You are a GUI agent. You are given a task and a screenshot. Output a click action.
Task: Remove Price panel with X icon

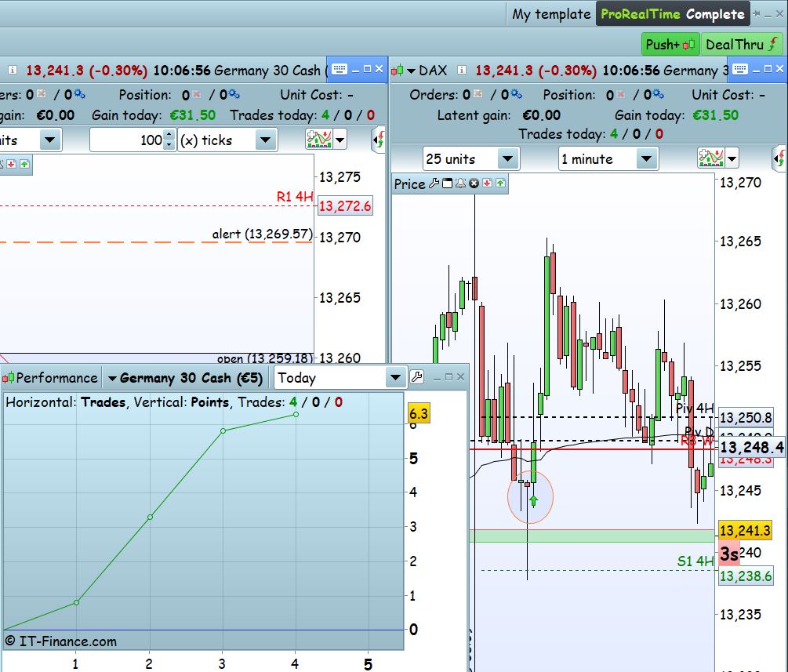point(474,183)
